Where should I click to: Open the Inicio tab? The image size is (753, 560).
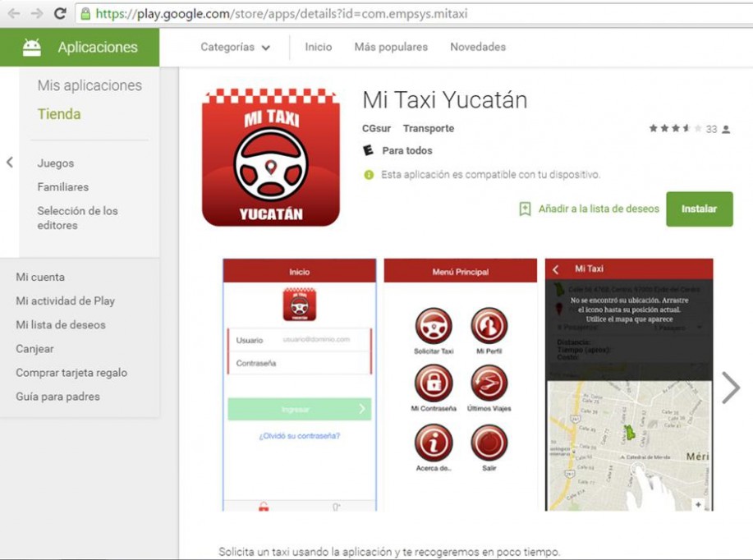click(319, 47)
